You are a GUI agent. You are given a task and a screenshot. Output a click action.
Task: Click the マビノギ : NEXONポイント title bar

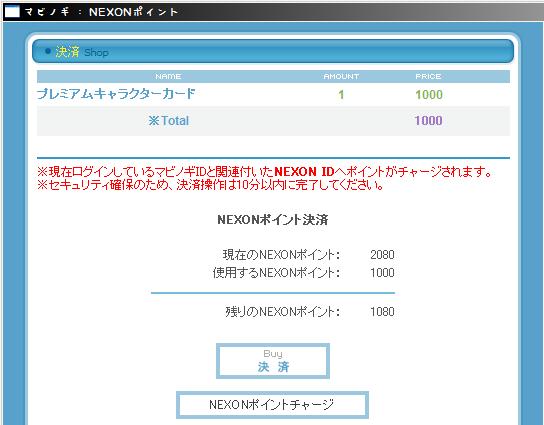click(x=272, y=12)
